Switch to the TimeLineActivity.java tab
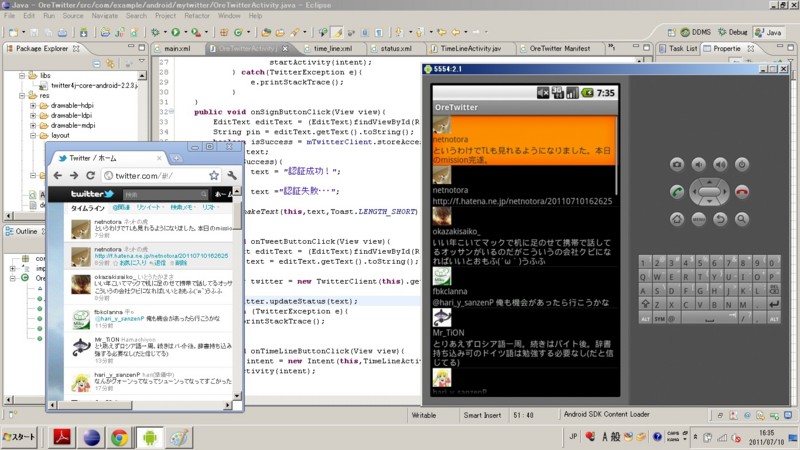Viewport: 800px width, 450px height. click(471, 48)
